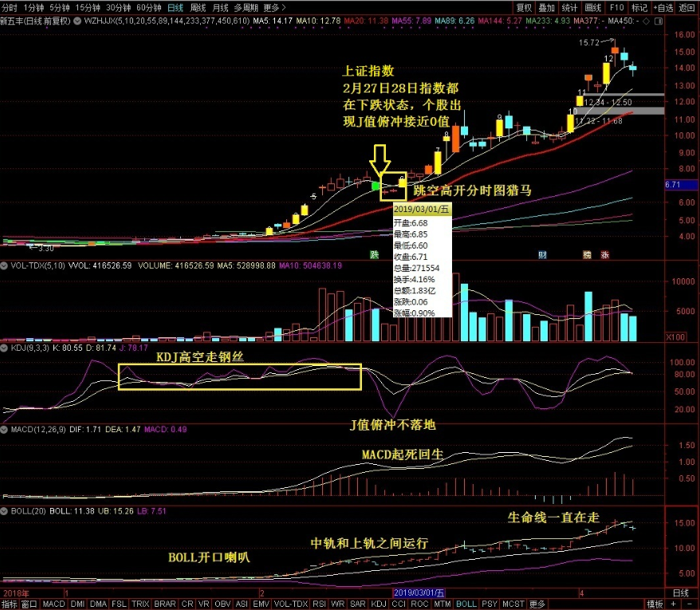
Task: Select the 15分钟 period tab
Action: click(88, 8)
